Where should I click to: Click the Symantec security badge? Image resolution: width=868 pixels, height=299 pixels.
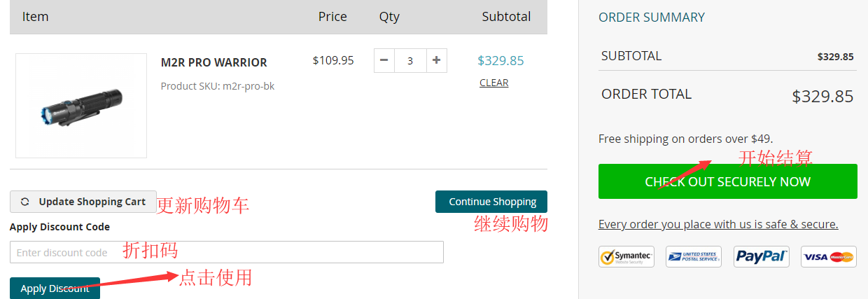point(626,256)
